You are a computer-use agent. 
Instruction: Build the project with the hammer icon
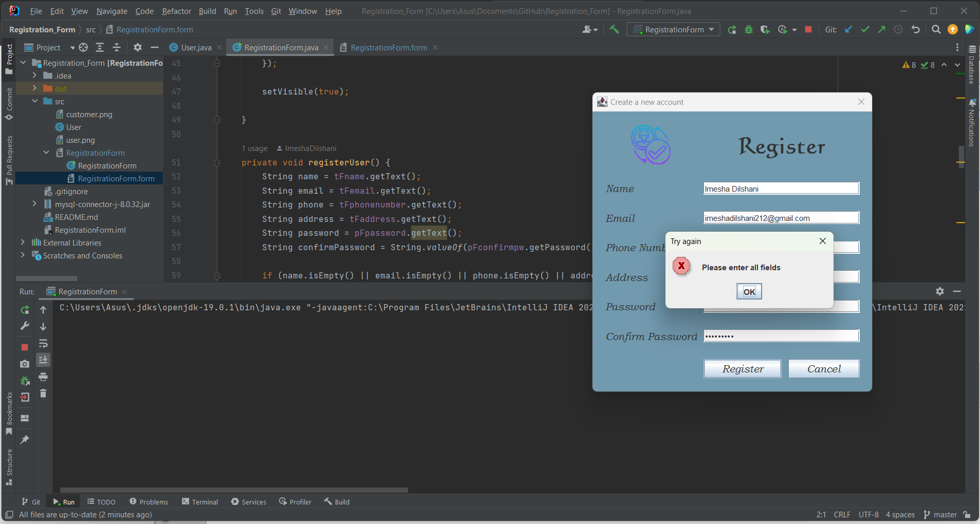tap(615, 29)
